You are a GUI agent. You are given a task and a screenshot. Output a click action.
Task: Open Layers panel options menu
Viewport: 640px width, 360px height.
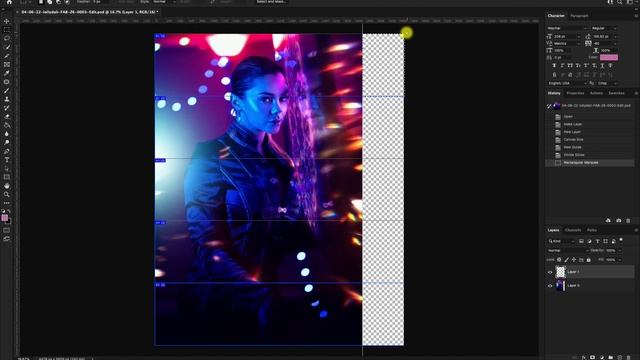tap(636, 230)
